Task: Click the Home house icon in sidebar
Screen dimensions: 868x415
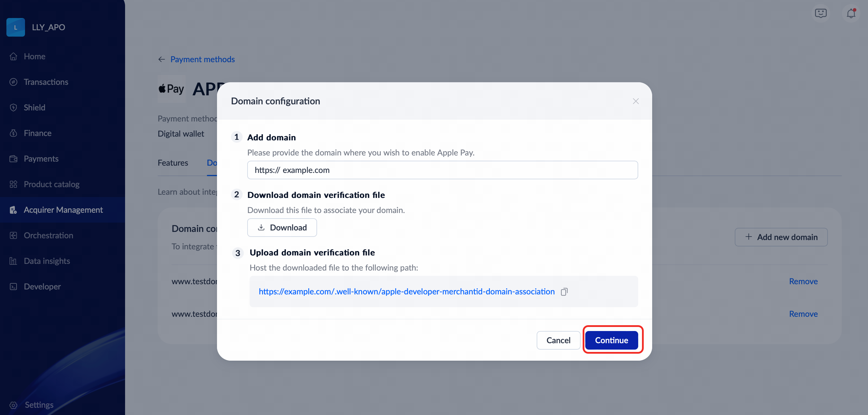Action: (13, 57)
